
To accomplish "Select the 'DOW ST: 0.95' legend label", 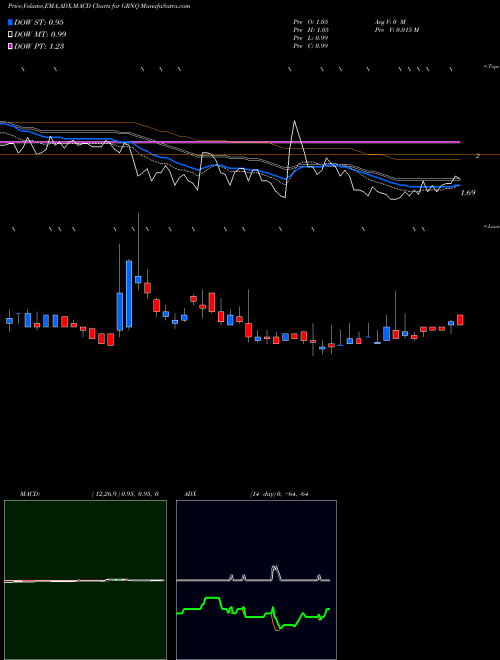I will point(39,22).
